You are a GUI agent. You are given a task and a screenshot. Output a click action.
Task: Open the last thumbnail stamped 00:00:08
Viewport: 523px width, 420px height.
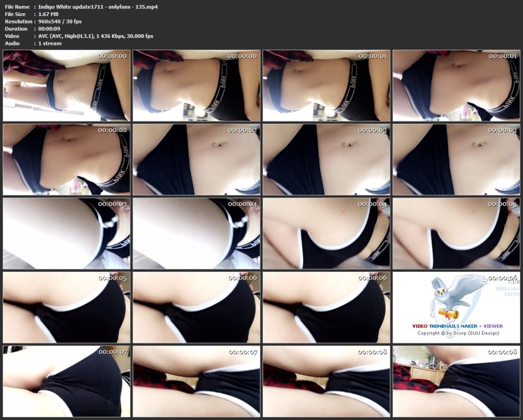pyautogui.click(x=456, y=381)
